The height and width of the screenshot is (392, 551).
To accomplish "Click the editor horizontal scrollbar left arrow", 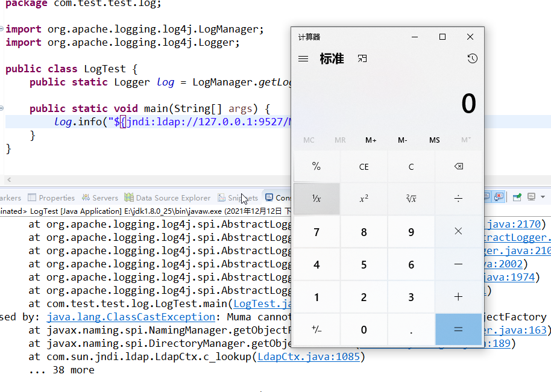I will click(x=9, y=179).
